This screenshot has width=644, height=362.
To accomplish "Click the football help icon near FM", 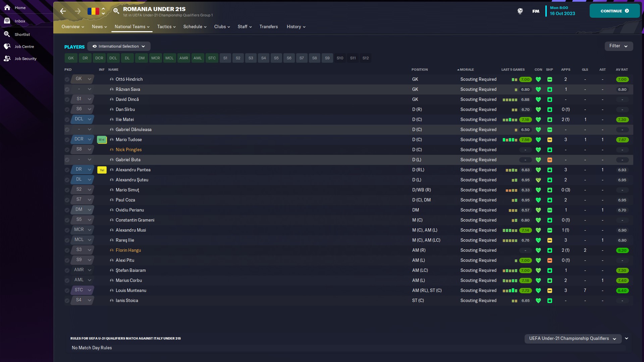I will (520, 11).
